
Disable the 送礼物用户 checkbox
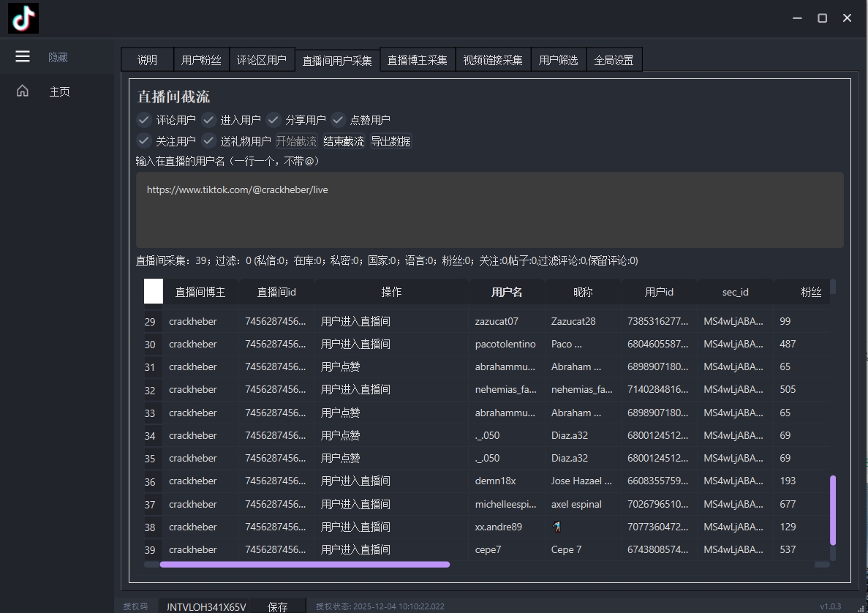click(209, 141)
